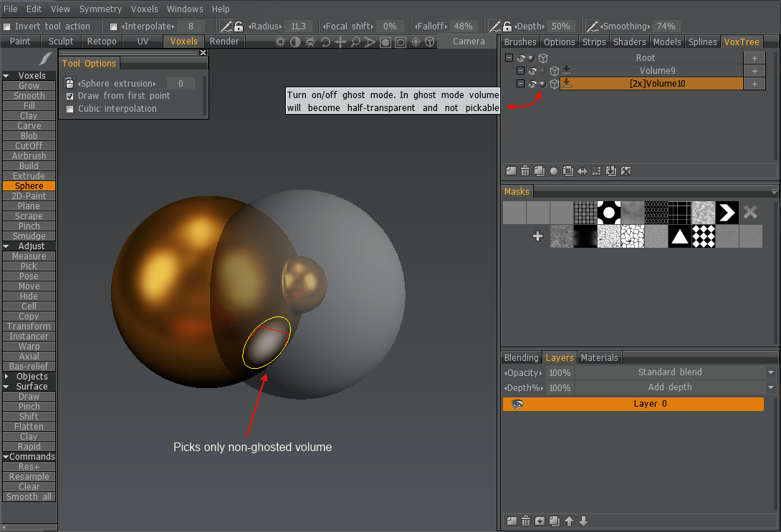
Task: Collapse the Voxels tool section
Action: 6,76
